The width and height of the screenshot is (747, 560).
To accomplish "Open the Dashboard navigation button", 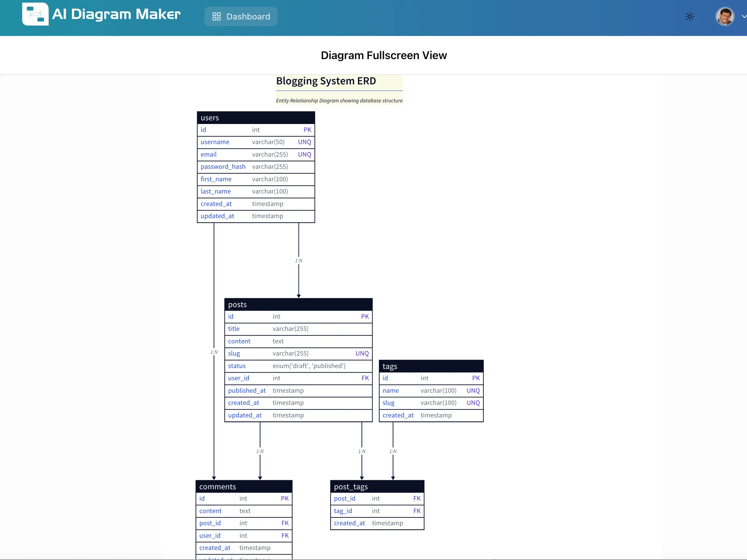I will (241, 16).
